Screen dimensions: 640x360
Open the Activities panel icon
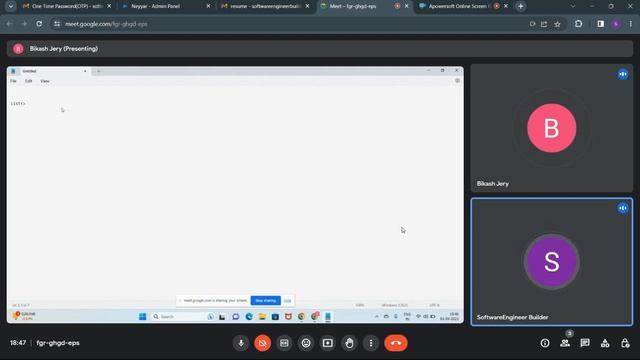point(605,343)
